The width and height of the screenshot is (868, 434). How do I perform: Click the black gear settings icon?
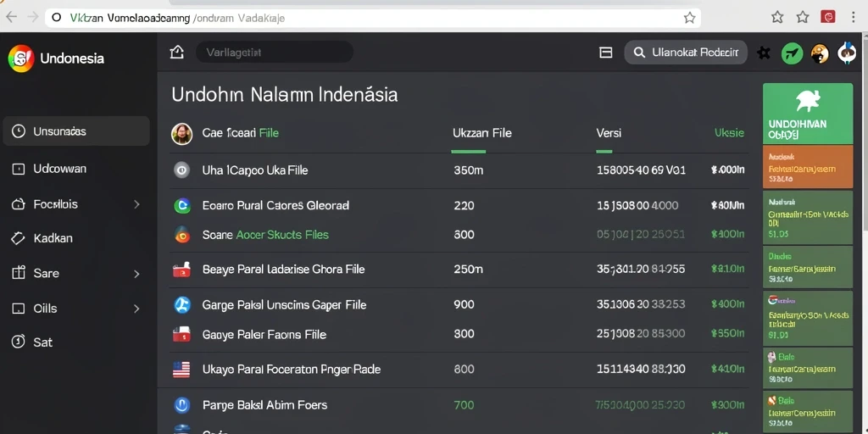[764, 53]
